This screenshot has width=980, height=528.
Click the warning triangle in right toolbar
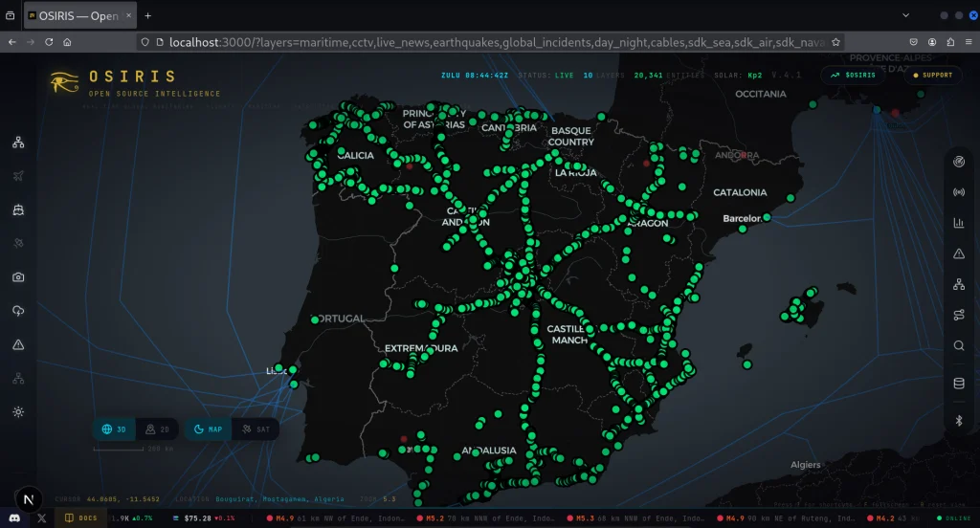pos(959,253)
